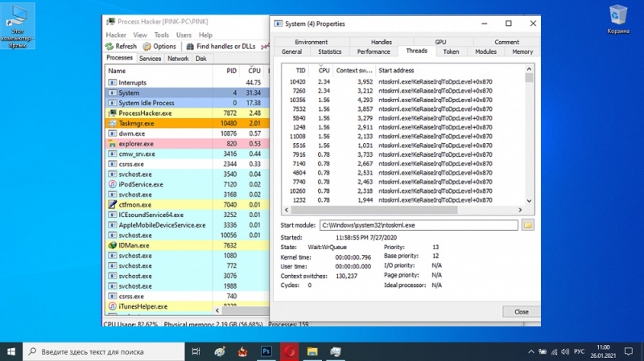The width and height of the screenshot is (644, 361).
Task: Click the thread list scroll-down arrow
Action: tap(529, 201)
